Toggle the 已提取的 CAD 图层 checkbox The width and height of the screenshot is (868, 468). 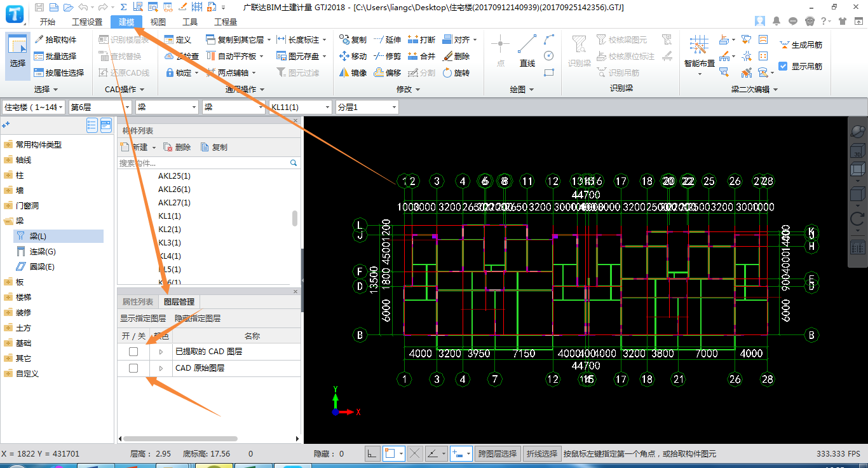tap(133, 352)
